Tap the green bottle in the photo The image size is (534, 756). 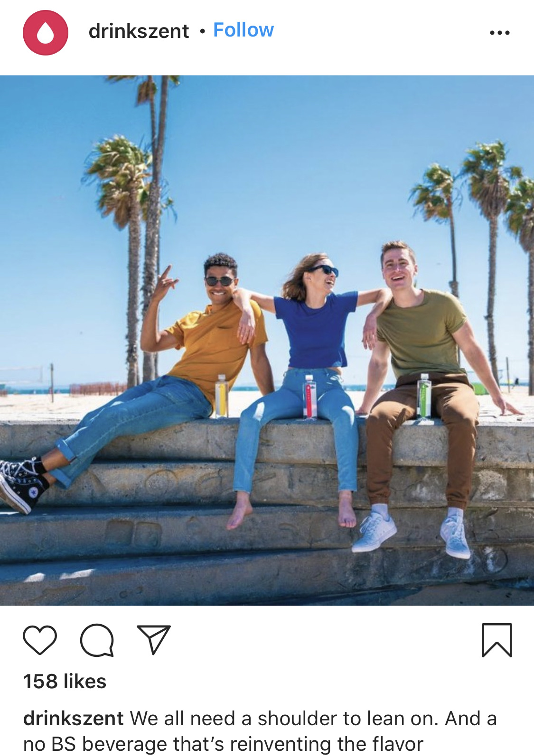tap(424, 396)
